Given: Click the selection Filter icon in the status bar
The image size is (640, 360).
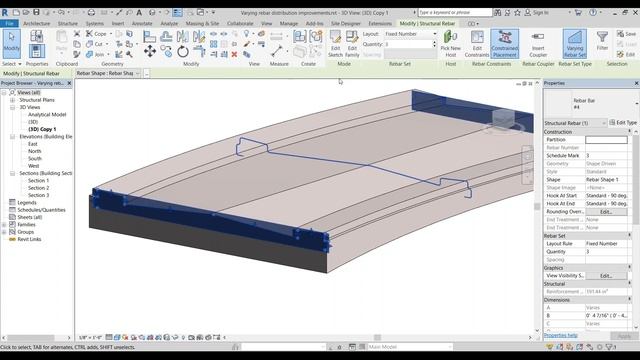Looking at the screenshot, I should coord(610,347).
